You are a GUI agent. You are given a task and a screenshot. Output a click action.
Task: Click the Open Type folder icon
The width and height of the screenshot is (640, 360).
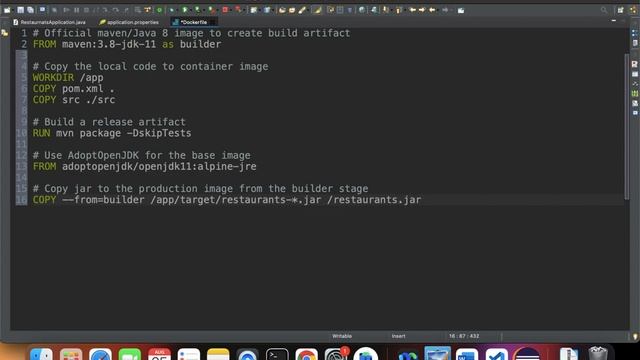pos(282,10)
